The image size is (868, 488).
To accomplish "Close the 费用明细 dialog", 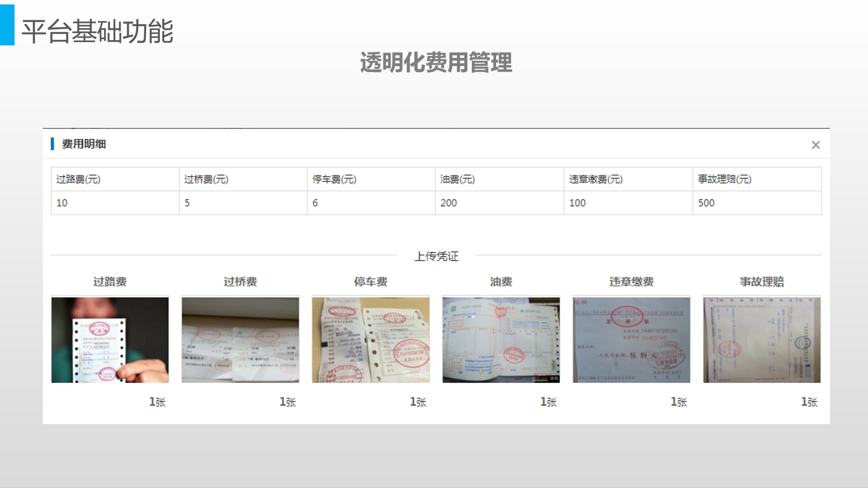I will coord(815,145).
